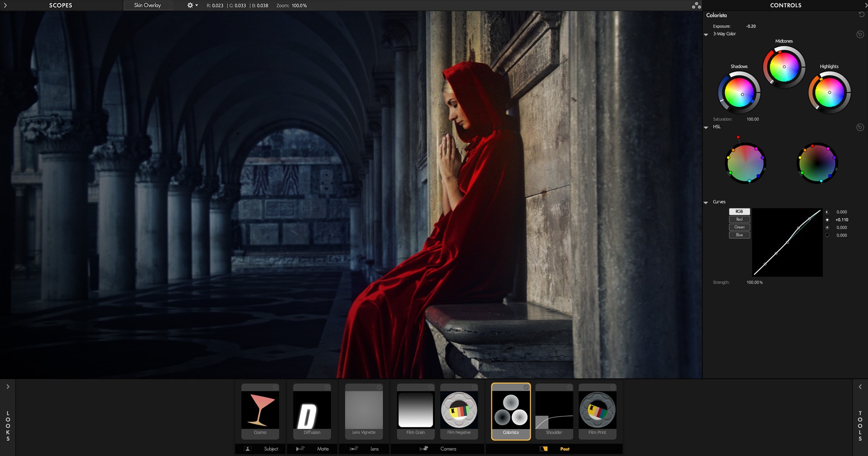Select the Red channel in Curves
Image resolution: width=868 pixels, height=456 pixels.
tap(739, 219)
